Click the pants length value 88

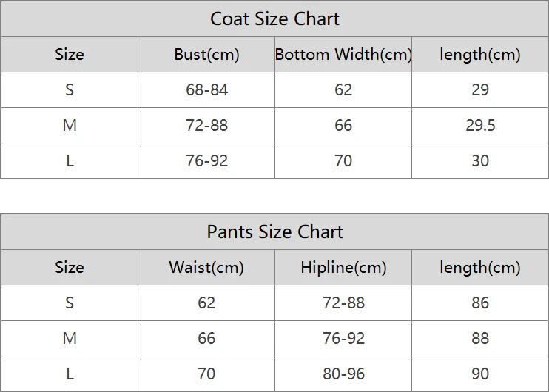pyautogui.click(x=480, y=338)
